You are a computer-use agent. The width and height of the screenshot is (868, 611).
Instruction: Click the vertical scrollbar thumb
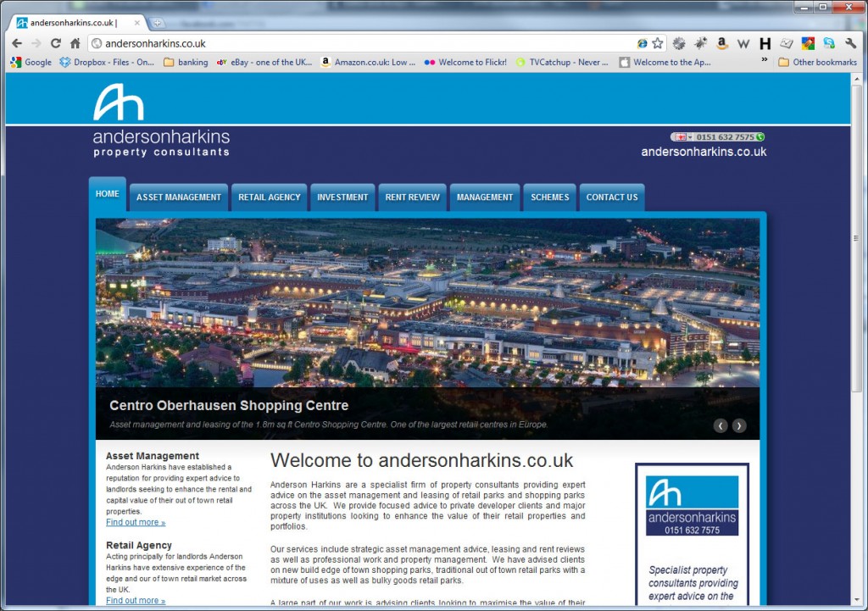(856, 238)
